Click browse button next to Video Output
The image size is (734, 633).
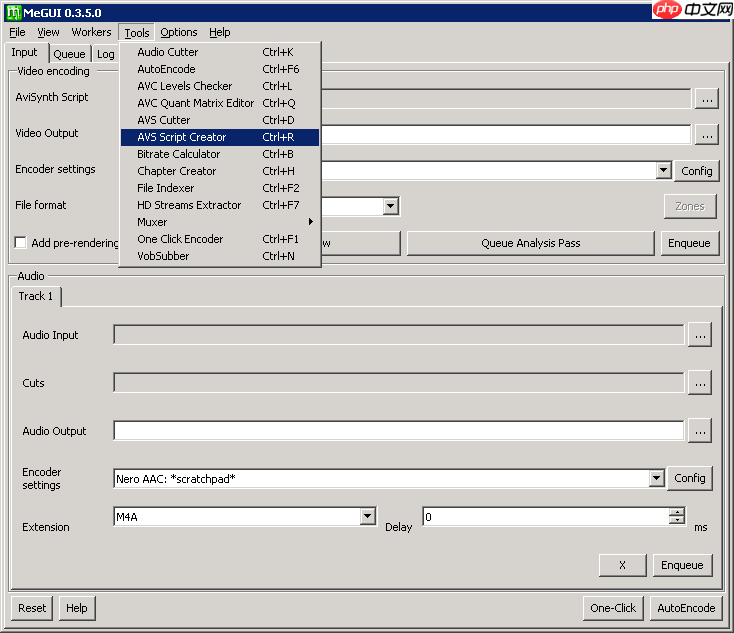point(706,134)
